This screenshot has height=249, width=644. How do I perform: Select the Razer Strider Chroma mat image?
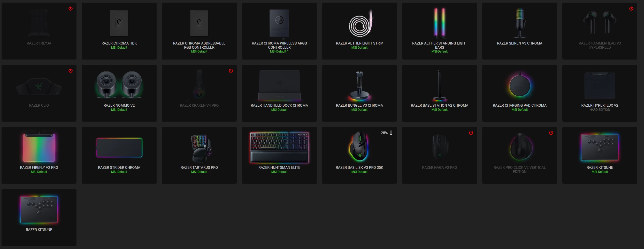[119, 148]
